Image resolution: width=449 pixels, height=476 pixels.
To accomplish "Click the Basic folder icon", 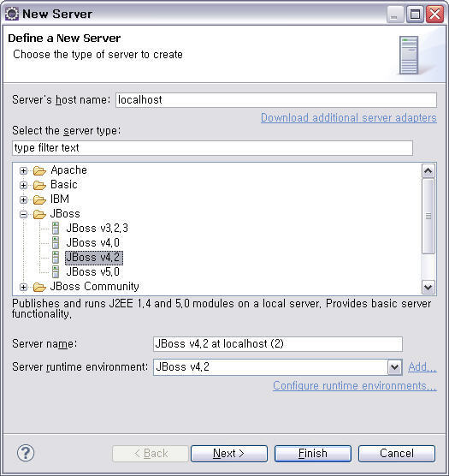I will (x=39, y=185).
